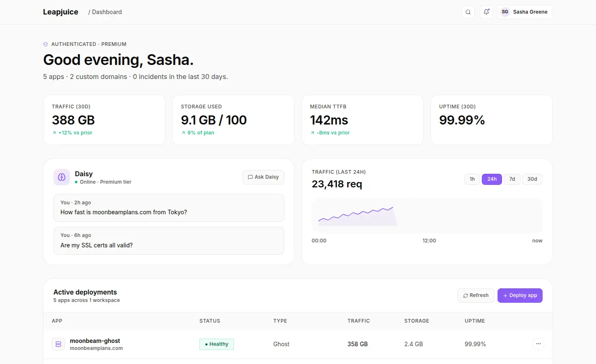Image resolution: width=596 pixels, height=364 pixels.
Task: Open Sasha Greene's account menu
Action: 525,12
